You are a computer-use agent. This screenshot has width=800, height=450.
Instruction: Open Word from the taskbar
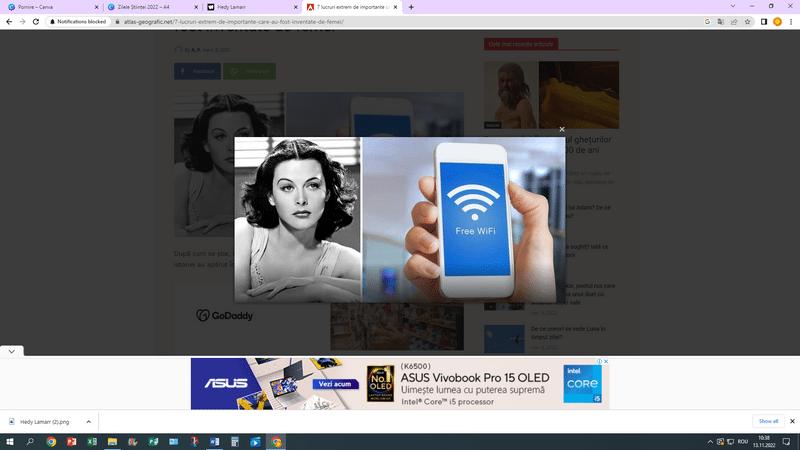(214, 442)
